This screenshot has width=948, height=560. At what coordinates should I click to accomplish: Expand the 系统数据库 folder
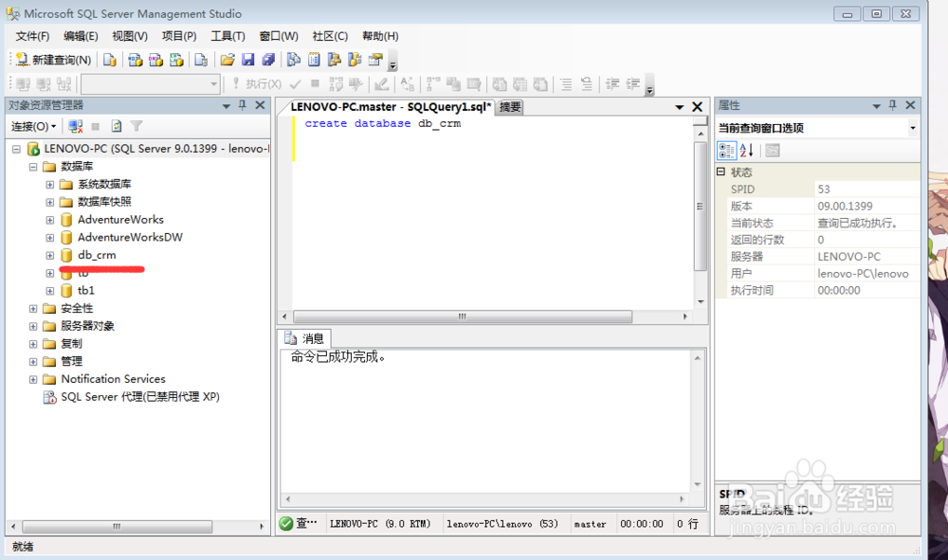coord(50,184)
